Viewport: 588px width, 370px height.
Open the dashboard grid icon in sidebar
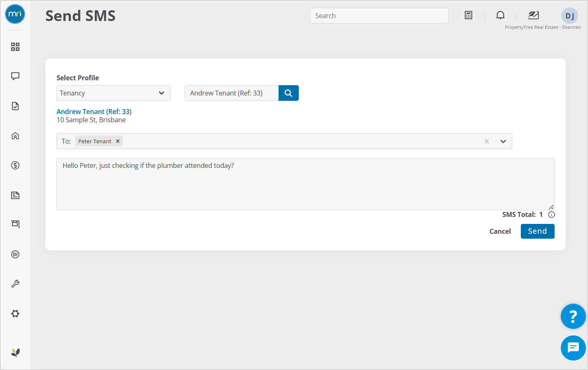pos(15,47)
